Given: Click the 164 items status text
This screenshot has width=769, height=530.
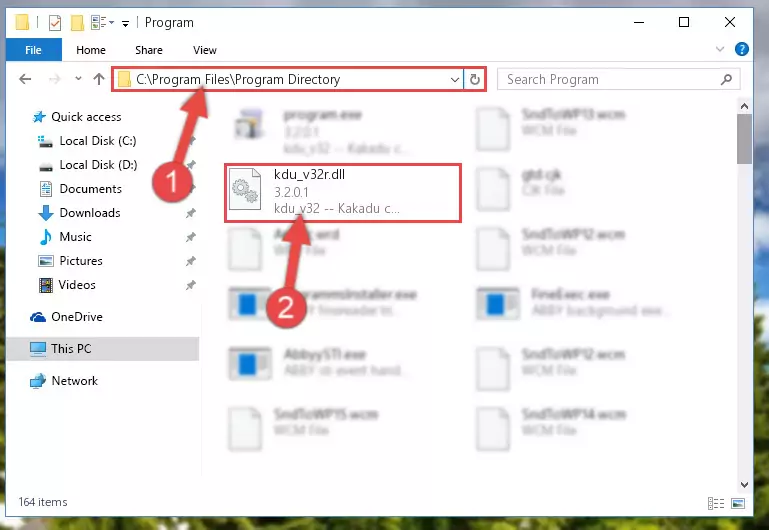Looking at the screenshot, I should pyautogui.click(x=43, y=502).
